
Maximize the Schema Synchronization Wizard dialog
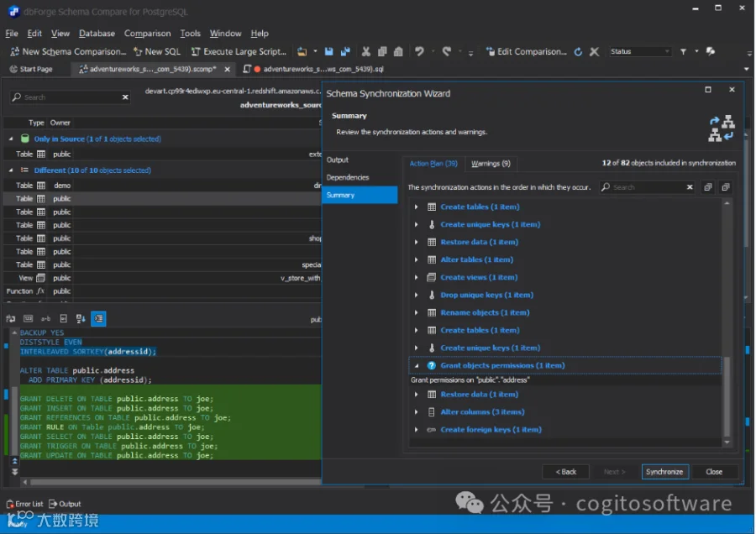pyautogui.click(x=708, y=90)
